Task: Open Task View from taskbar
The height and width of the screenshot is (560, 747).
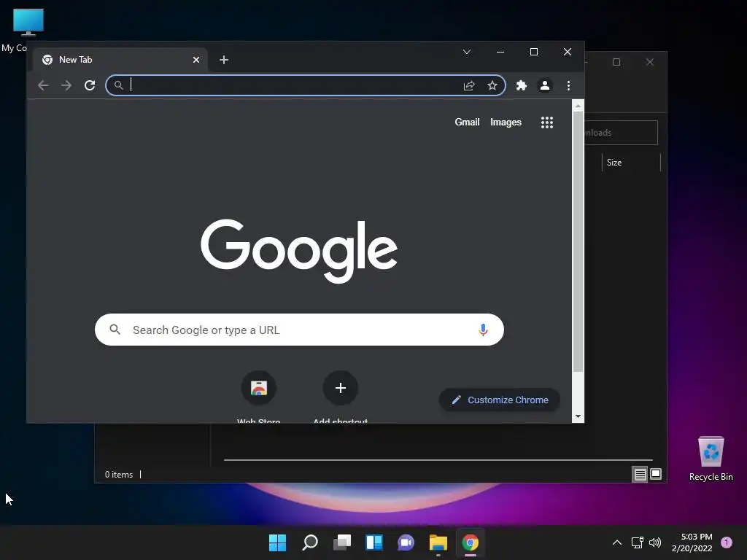Action: (342, 542)
